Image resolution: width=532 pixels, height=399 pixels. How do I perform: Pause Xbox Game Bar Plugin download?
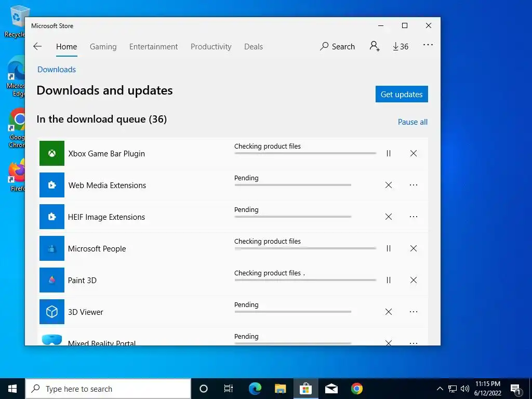click(x=389, y=153)
